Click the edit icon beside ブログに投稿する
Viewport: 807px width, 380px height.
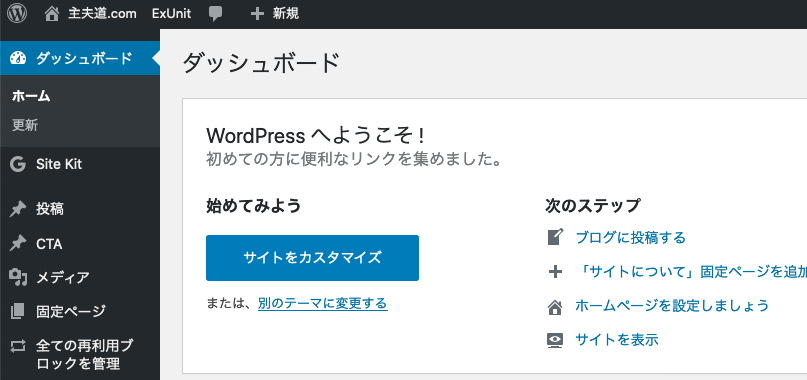click(555, 237)
